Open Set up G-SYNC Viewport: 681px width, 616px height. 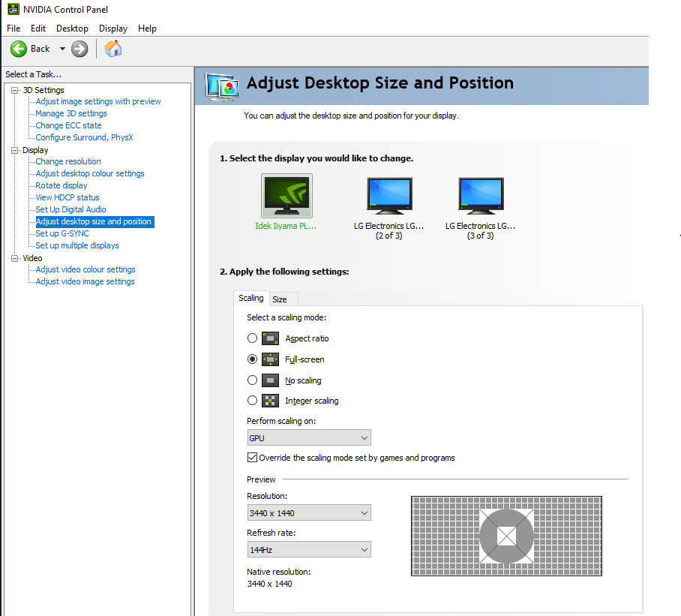62,233
